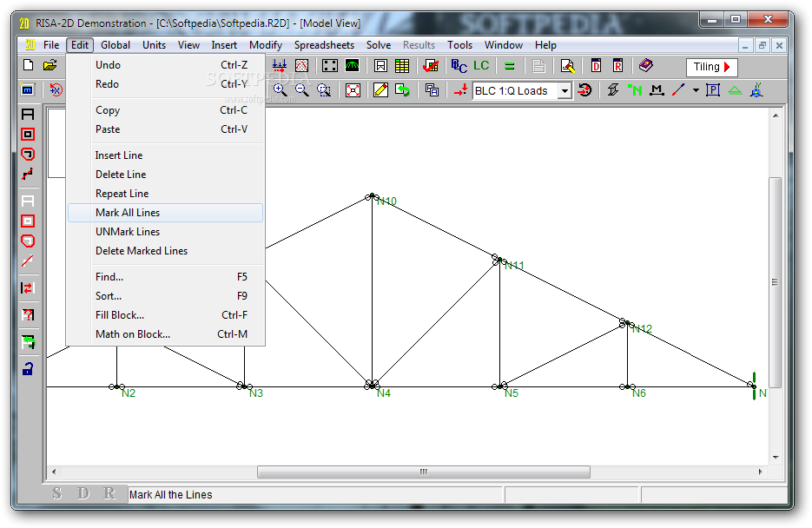This screenshot has height=528, width=812.
Task: Click the New file icon
Action: (x=29, y=65)
